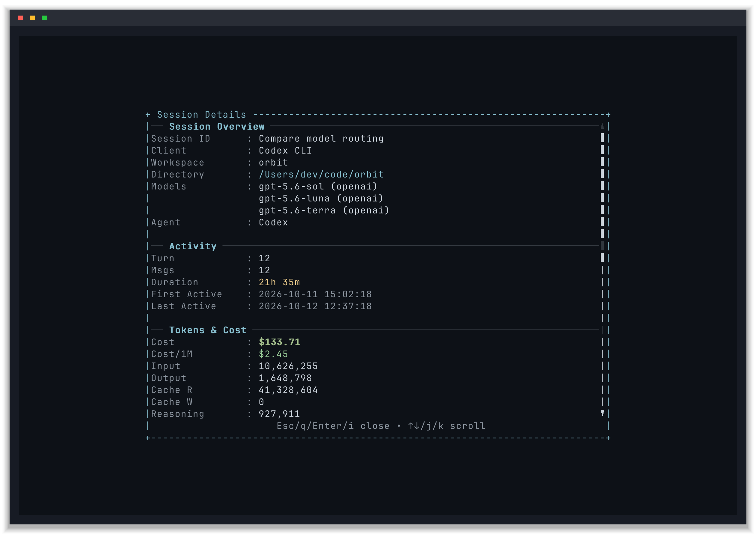This screenshot has width=756, height=534.
Task: Click the Turn value 12
Action: tap(264, 258)
